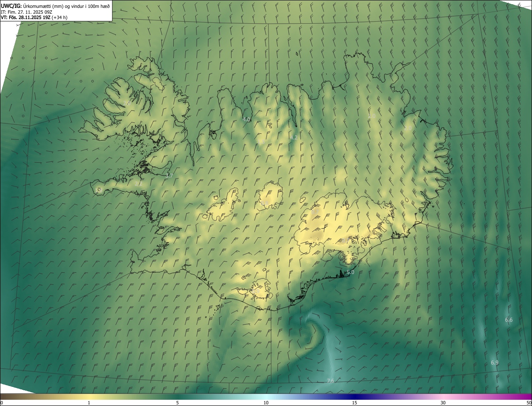This screenshot has height=406, width=532.
Task: Click the 10 tick on the color scale
Action: [266, 403]
